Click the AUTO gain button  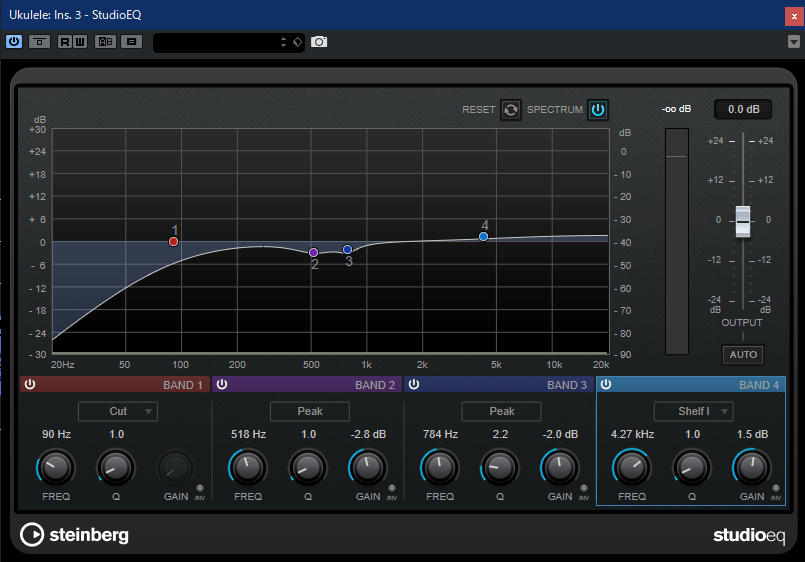coord(743,355)
